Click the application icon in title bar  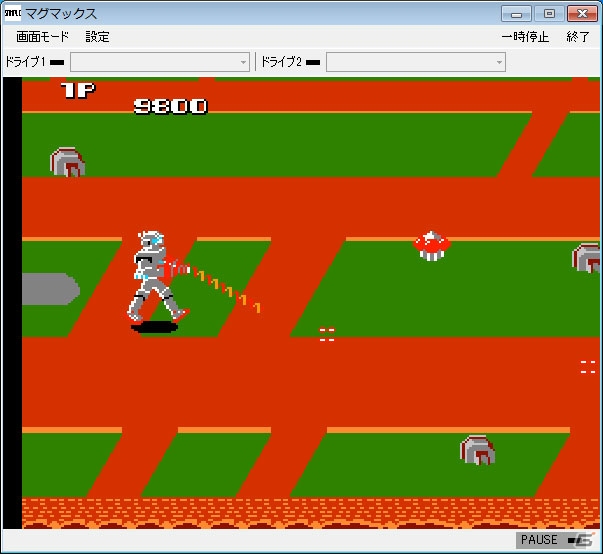pos(13,13)
